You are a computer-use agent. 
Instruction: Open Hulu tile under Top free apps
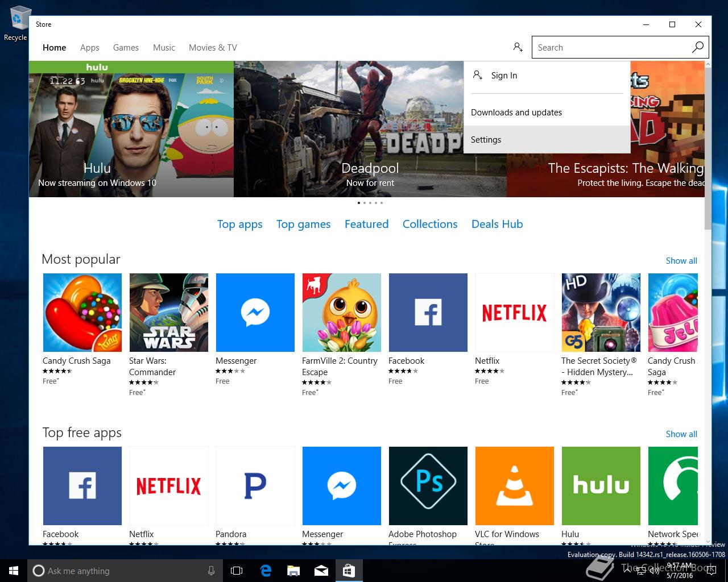601,486
